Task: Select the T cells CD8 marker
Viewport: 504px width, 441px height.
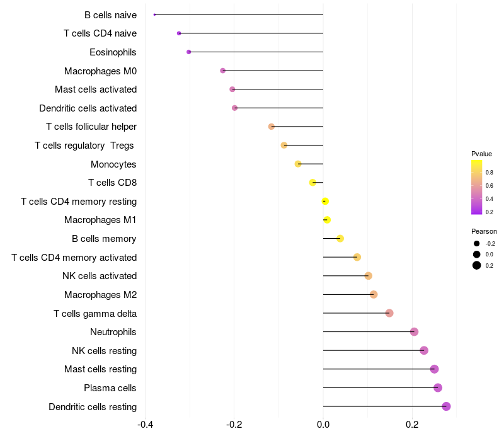Action: coord(312,183)
